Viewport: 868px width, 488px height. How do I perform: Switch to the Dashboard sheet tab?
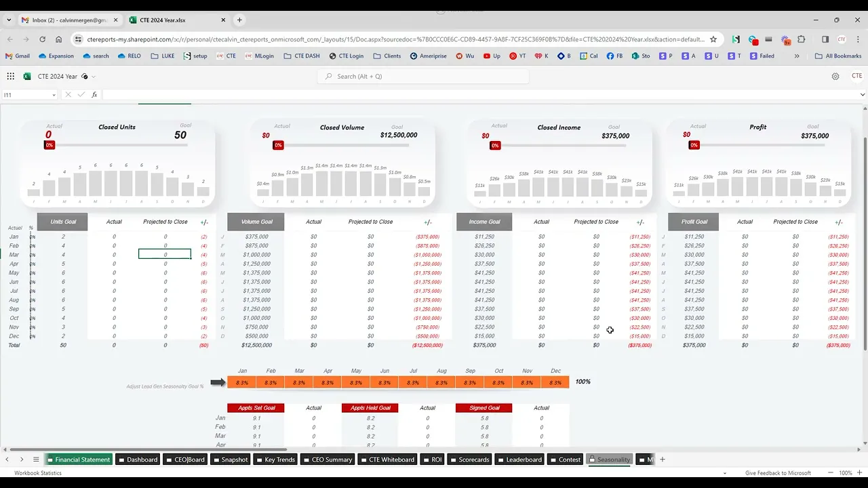[x=138, y=460]
